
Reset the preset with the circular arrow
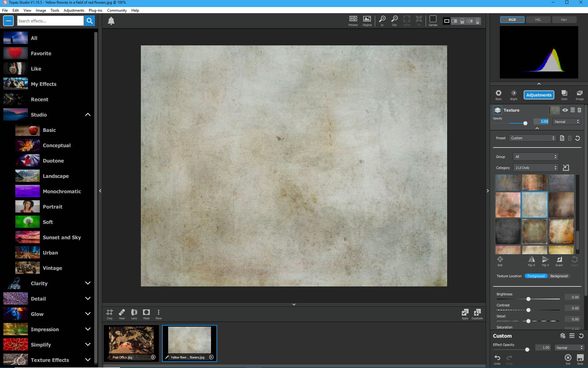578,138
